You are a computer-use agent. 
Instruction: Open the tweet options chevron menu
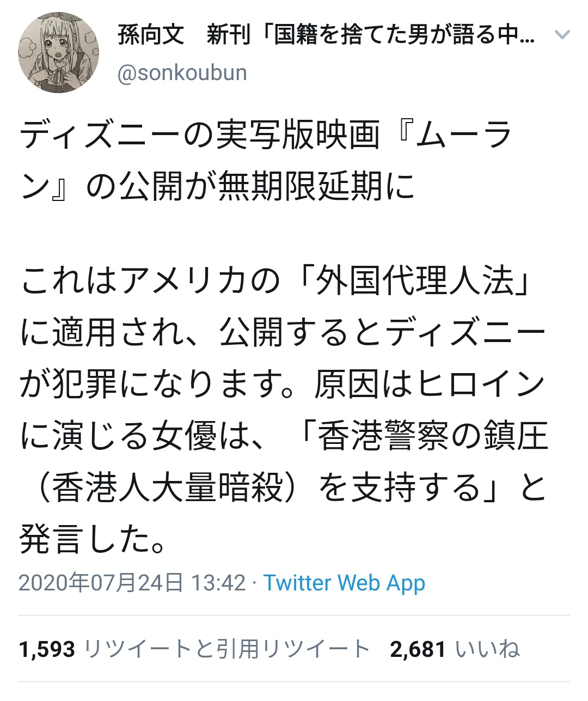pyautogui.click(x=561, y=35)
